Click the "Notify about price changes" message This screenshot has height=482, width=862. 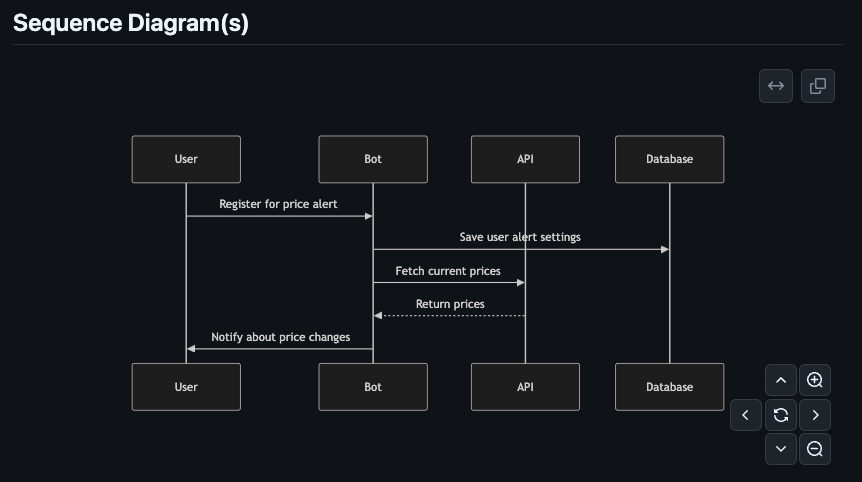coord(280,337)
